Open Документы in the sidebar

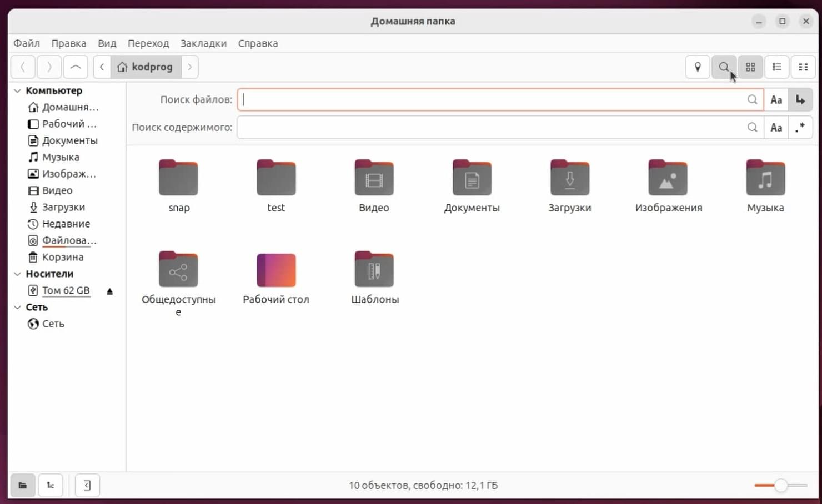point(63,140)
